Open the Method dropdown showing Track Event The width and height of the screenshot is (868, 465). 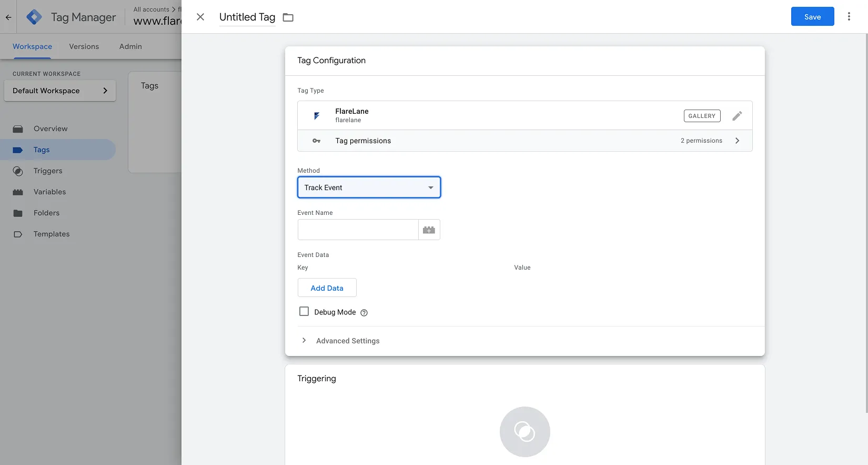coord(369,187)
